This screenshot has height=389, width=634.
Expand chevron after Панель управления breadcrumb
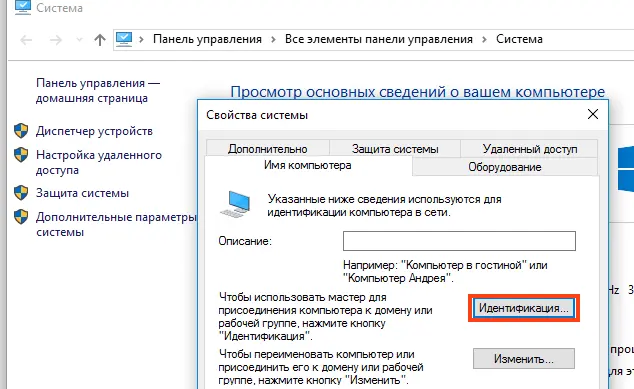[x=274, y=40]
